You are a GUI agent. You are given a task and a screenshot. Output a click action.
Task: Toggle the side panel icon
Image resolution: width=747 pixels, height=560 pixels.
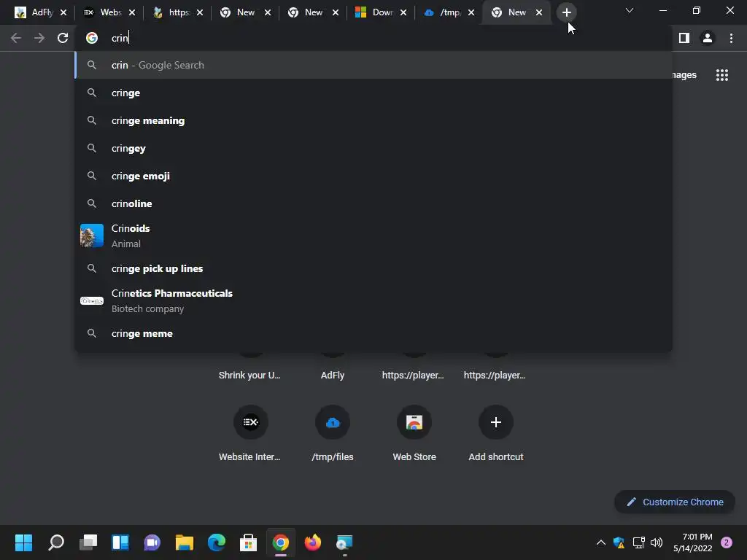tap(684, 38)
